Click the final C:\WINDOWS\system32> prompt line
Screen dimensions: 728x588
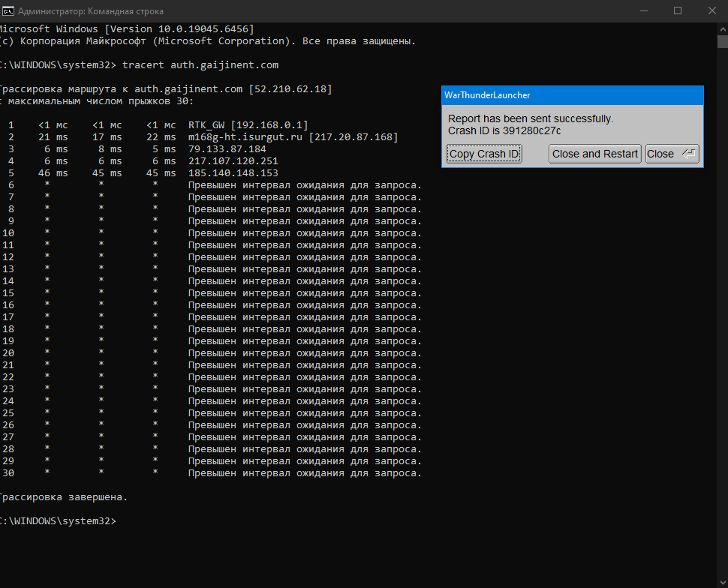coord(57,521)
